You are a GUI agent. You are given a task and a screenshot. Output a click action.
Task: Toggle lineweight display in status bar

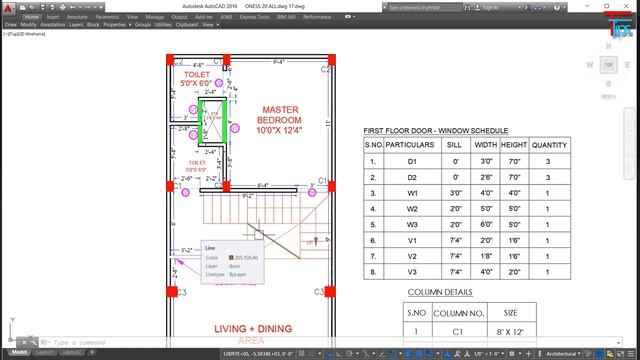pyautogui.click(x=409, y=353)
